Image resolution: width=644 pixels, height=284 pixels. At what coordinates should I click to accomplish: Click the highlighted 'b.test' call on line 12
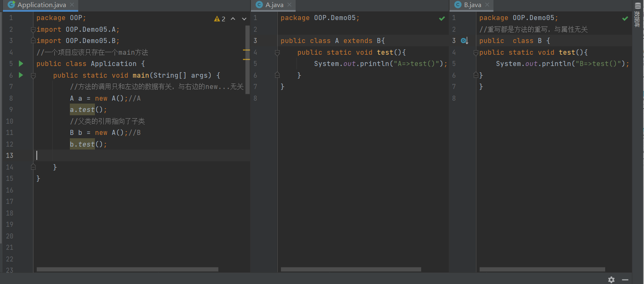[x=82, y=144]
